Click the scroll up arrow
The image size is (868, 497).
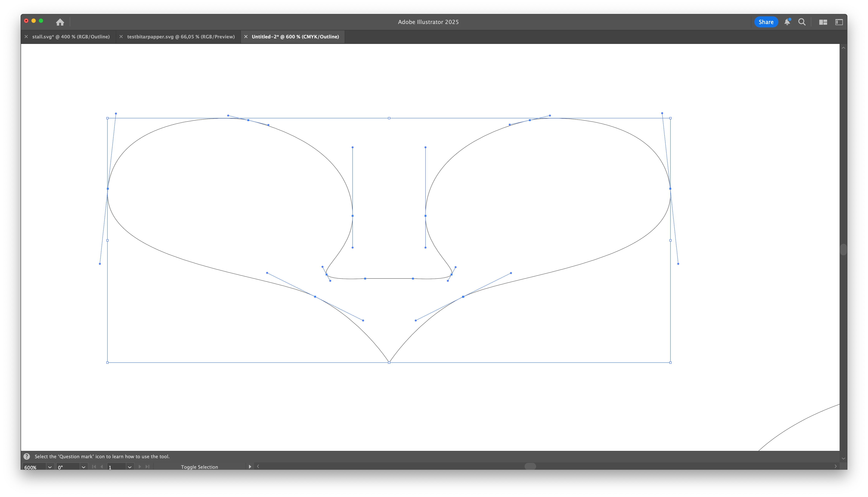[843, 48]
